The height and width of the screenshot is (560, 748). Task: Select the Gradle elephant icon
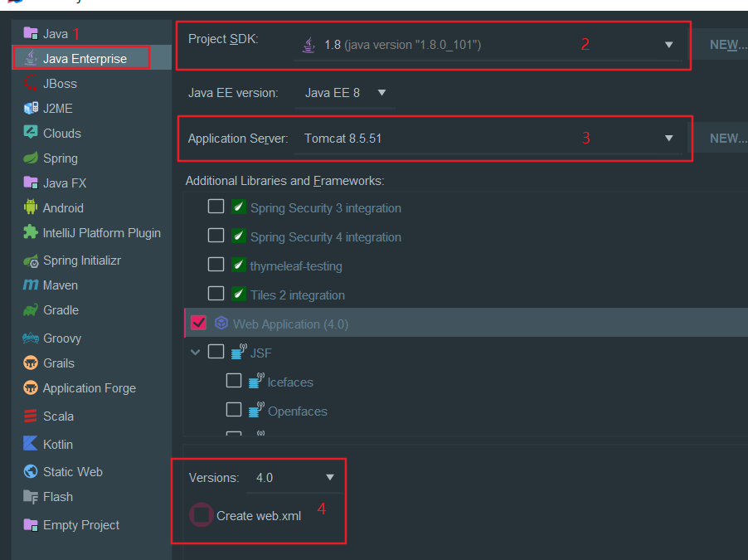(31, 309)
